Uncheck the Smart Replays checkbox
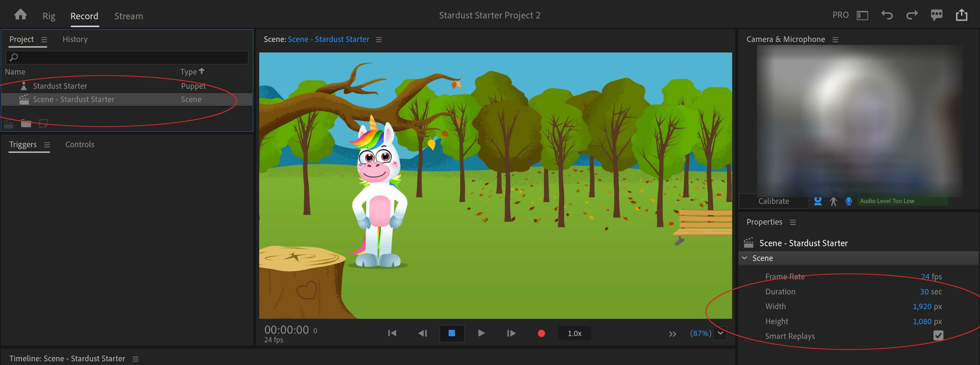The width and height of the screenshot is (980, 365). point(938,335)
